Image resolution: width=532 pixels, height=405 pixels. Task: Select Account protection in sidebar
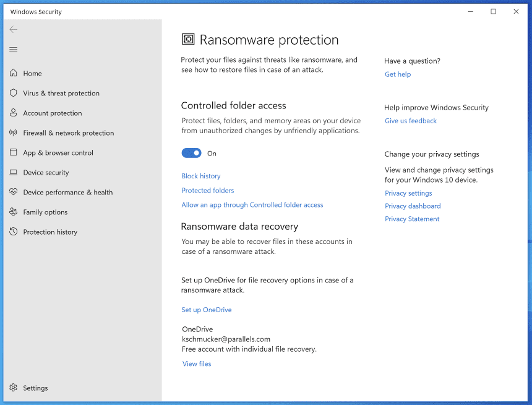point(52,113)
